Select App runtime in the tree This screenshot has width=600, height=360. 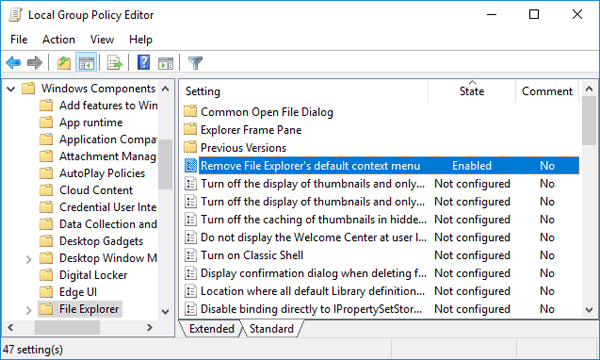(91, 122)
